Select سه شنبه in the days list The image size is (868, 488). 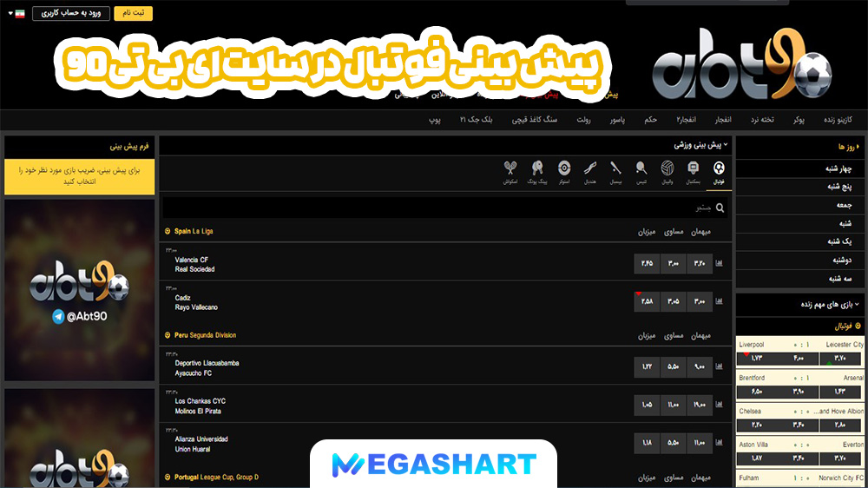point(799,278)
